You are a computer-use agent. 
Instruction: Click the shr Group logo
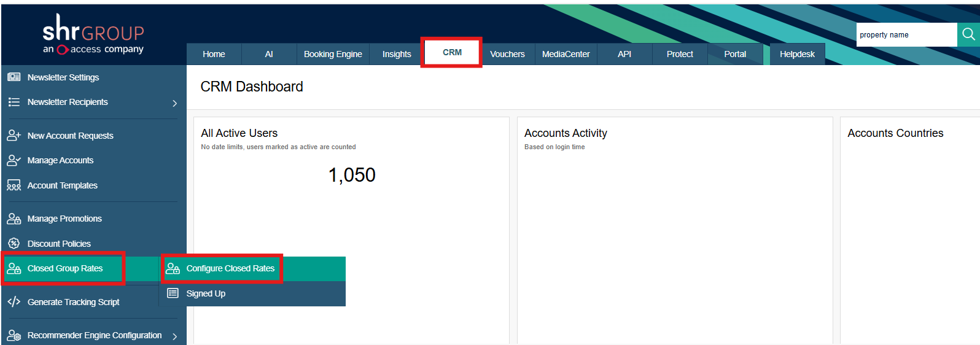[x=93, y=34]
